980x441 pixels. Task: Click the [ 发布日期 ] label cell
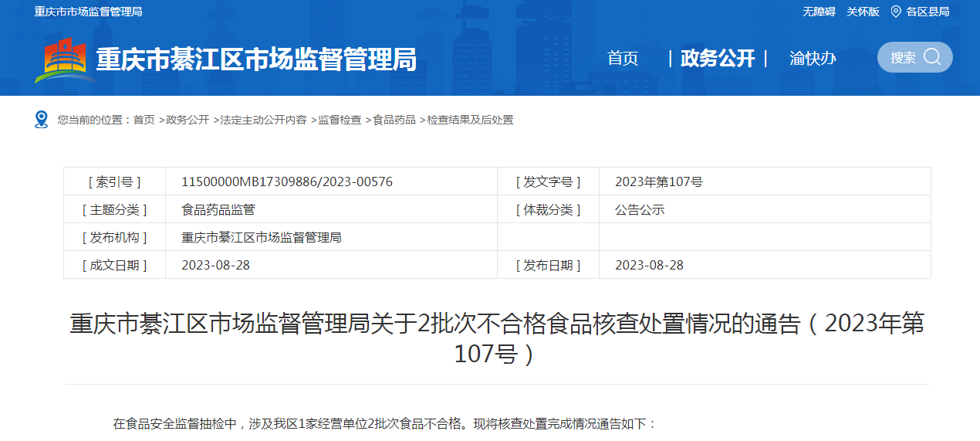(x=549, y=266)
